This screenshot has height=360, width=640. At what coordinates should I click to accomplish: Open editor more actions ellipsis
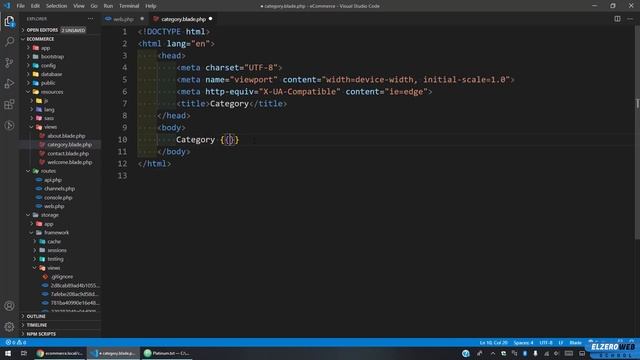click(x=630, y=19)
